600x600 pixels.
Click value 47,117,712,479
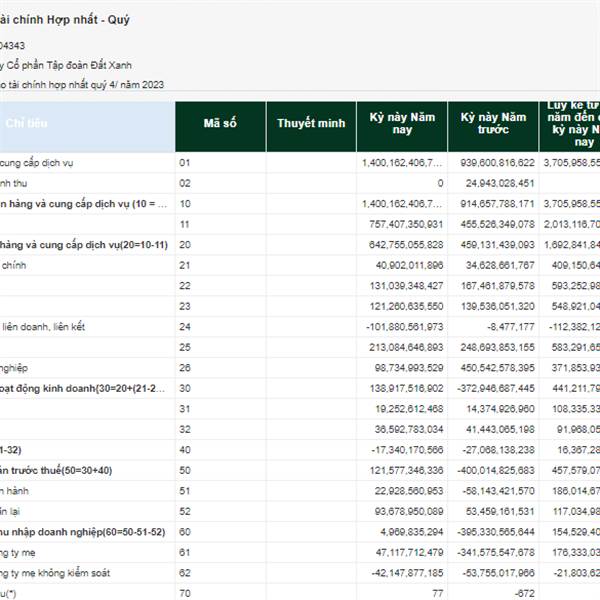(409, 553)
